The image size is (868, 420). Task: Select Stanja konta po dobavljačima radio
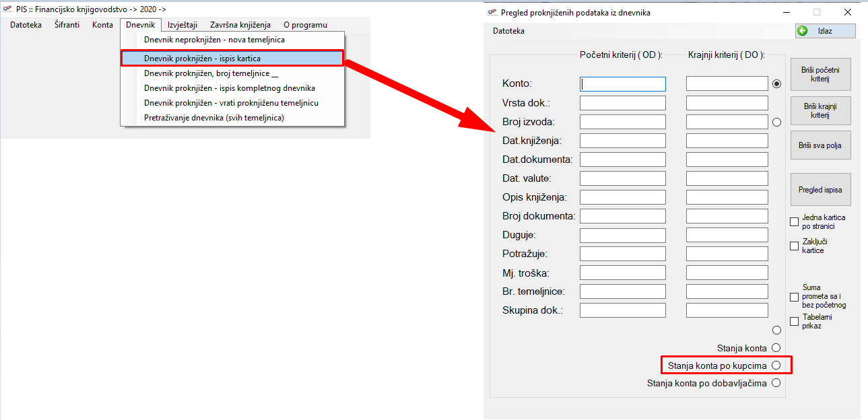coord(776,383)
